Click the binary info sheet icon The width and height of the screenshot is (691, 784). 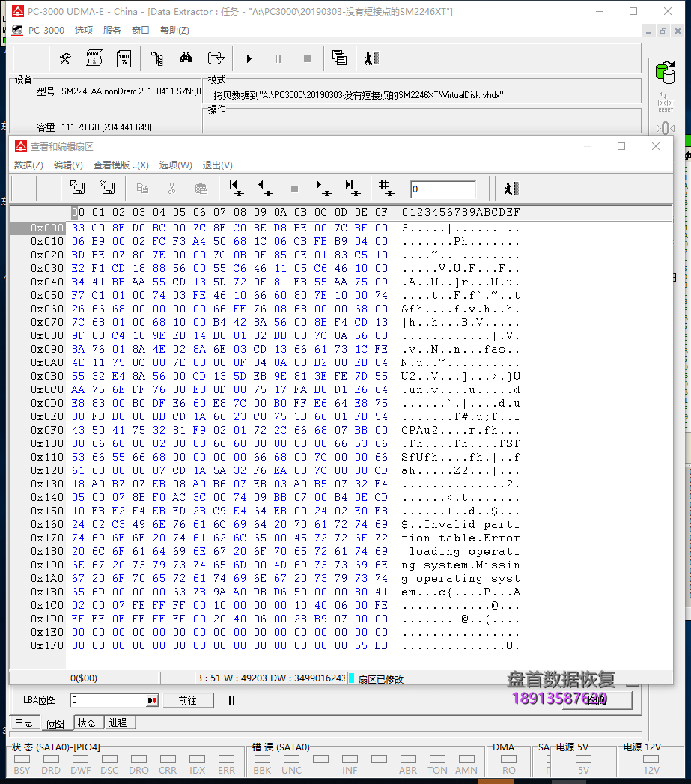point(94,58)
